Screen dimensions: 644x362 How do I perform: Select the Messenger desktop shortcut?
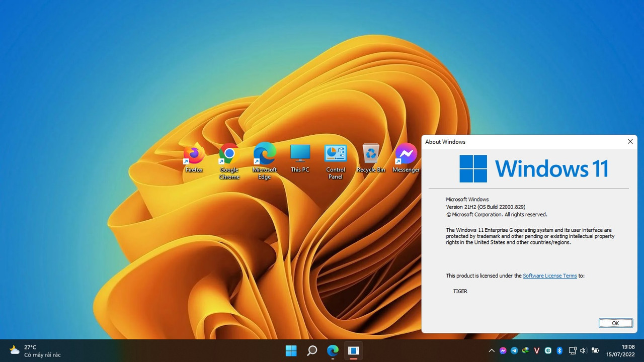pyautogui.click(x=406, y=158)
